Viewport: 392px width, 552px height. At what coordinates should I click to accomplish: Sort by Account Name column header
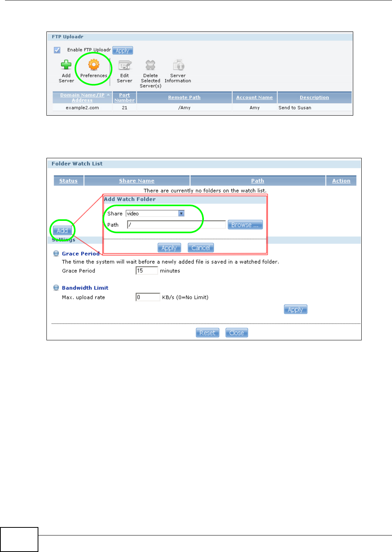point(255,98)
